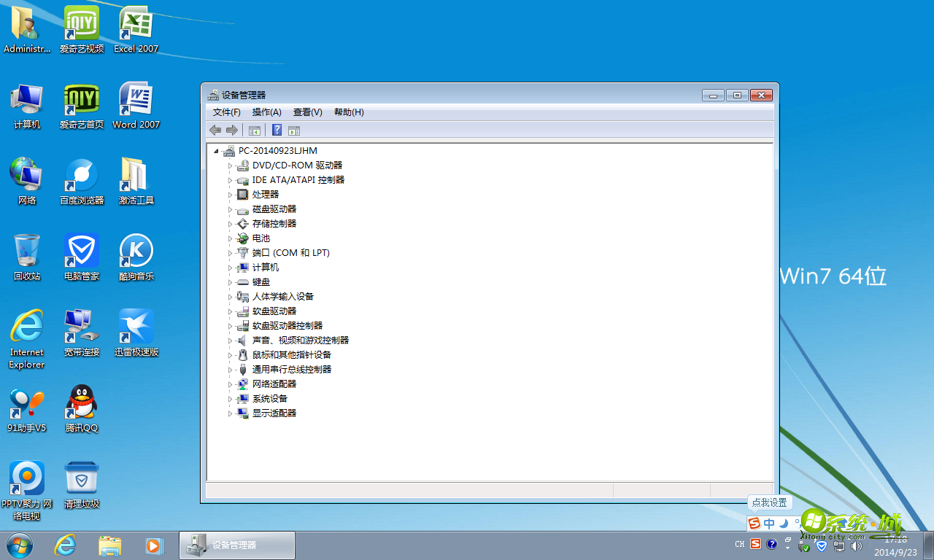
Task: Expand the 网络适配器 tree node
Action: click(231, 384)
